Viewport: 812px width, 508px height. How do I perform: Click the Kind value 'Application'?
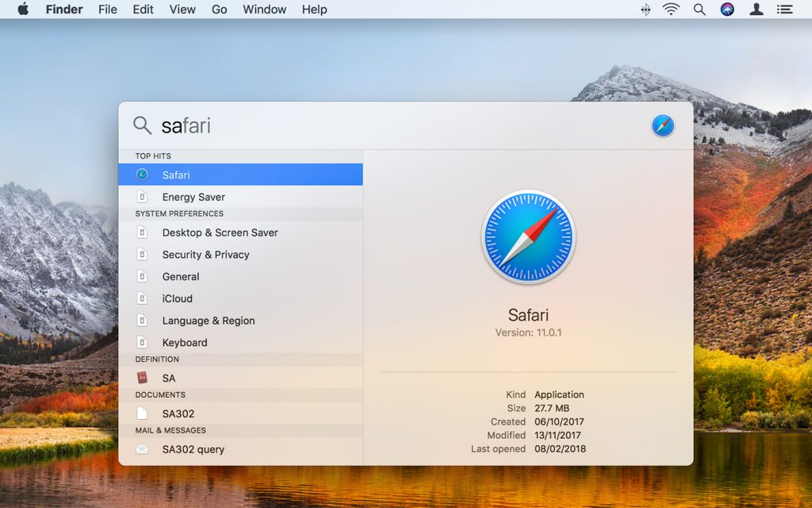pyautogui.click(x=559, y=395)
